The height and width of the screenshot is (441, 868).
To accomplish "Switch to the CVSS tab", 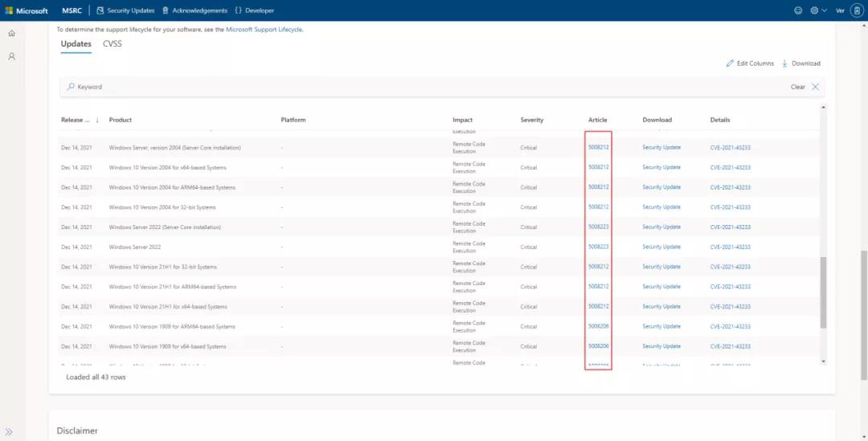I will 113,43.
